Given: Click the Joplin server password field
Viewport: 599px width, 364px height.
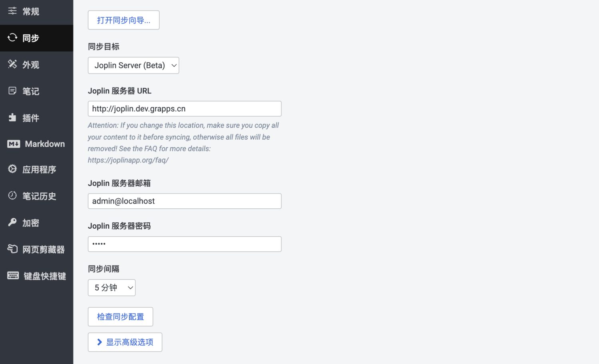Looking at the screenshot, I should 184,244.
